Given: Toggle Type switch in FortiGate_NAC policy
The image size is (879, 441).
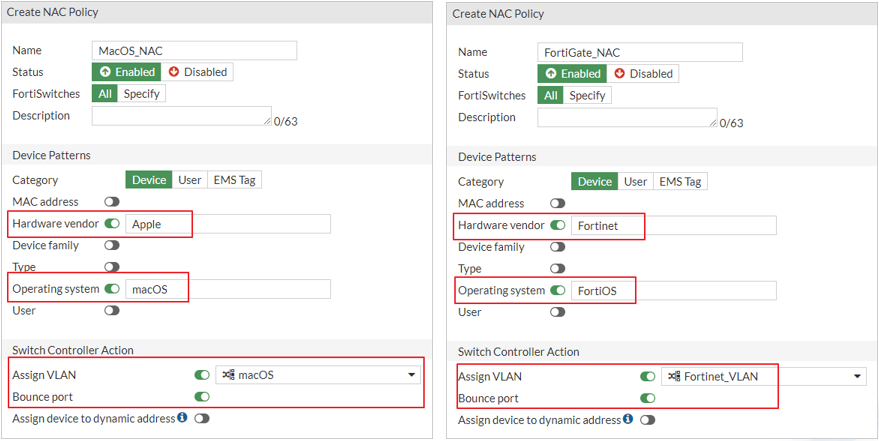Looking at the screenshot, I should (558, 268).
